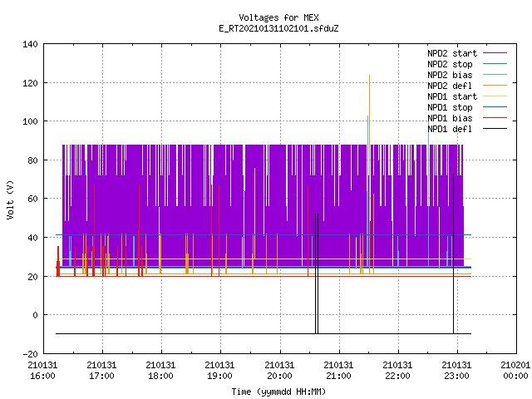532x399 pixels.
Task: Click the -20 y-axis tick label
Action: [x=30, y=354]
